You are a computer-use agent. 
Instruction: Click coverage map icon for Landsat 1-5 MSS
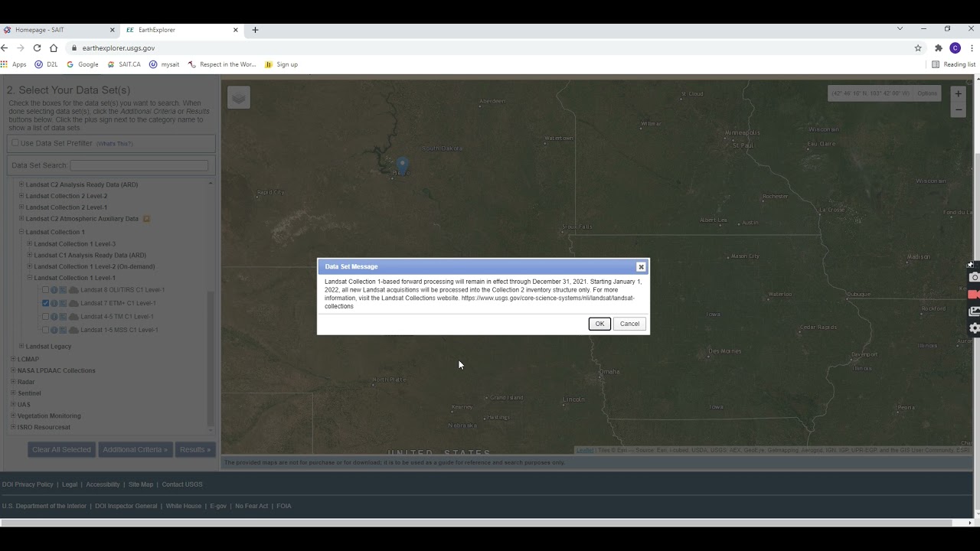pyautogui.click(x=64, y=330)
